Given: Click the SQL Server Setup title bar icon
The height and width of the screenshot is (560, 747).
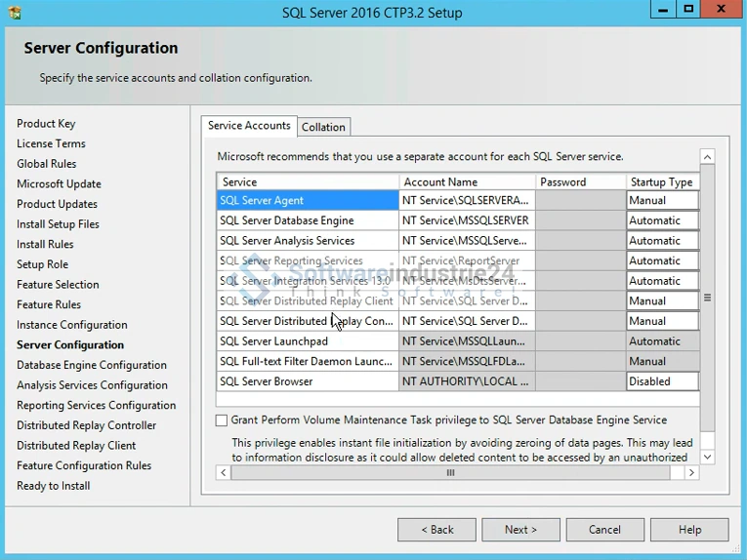Looking at the screenshot, I should [x=14, y=13].
